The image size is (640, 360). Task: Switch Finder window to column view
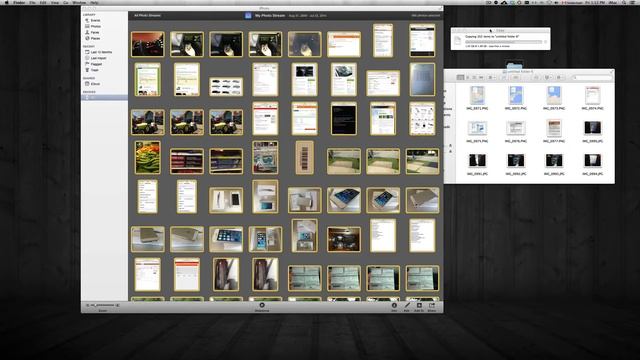click(x=474, y=78)
